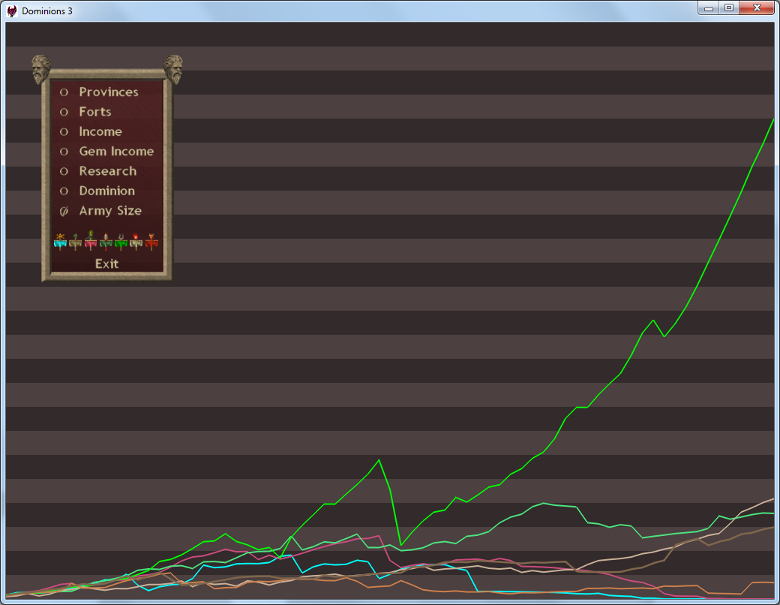The width and height of the screenshot is (780, 605).
Task: Click the tan nation flag icon
Action: click(x=75, y=241)
